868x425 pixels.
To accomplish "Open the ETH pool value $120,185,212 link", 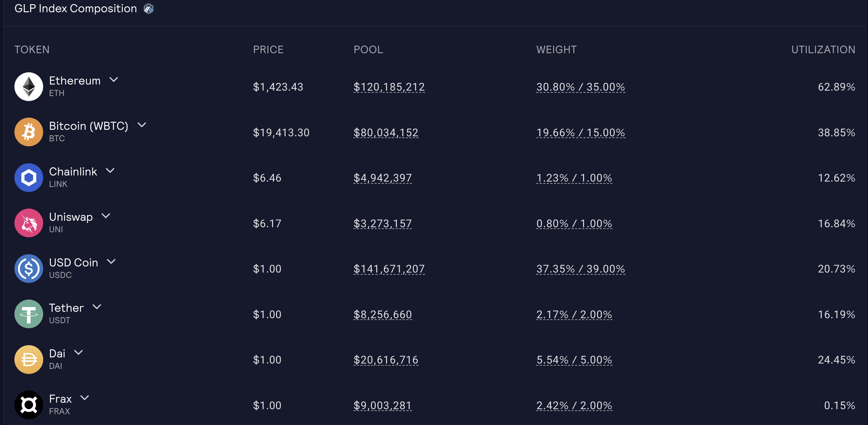I will [x=389, y=86].
